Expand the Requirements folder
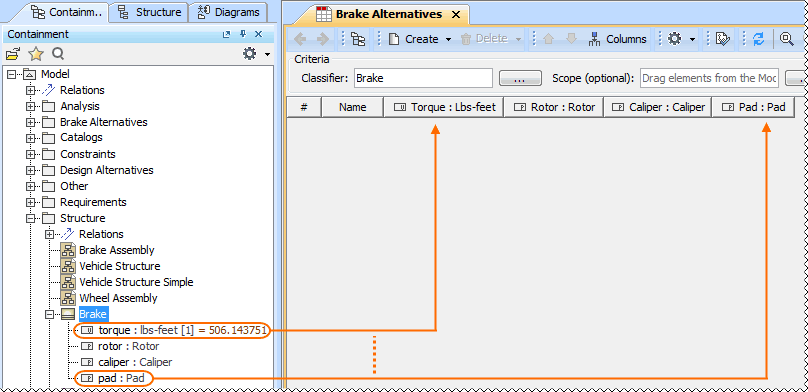 tap(30, 202)
